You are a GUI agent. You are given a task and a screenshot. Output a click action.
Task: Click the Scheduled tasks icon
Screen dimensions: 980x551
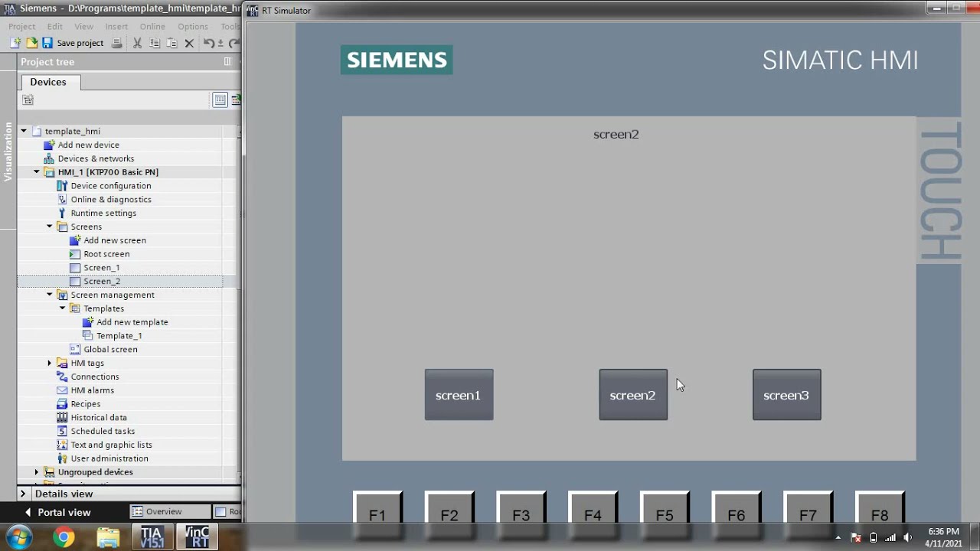coord(62,431)
